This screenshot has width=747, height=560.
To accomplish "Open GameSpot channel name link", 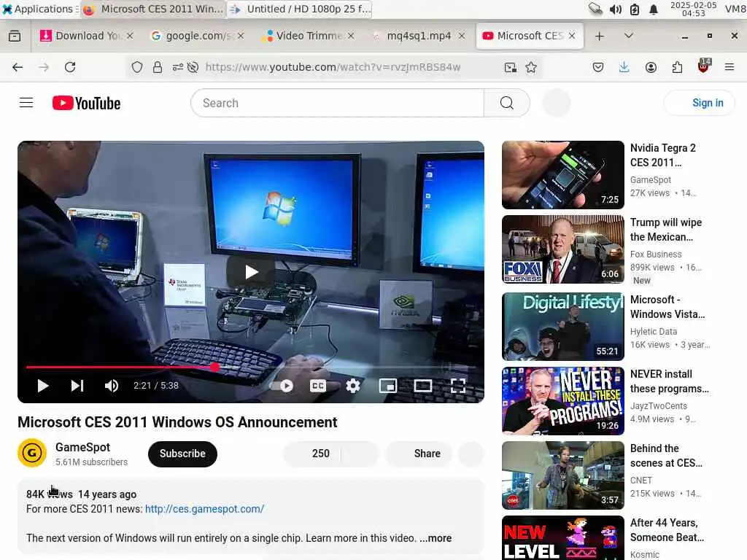I will click(83, 447).
